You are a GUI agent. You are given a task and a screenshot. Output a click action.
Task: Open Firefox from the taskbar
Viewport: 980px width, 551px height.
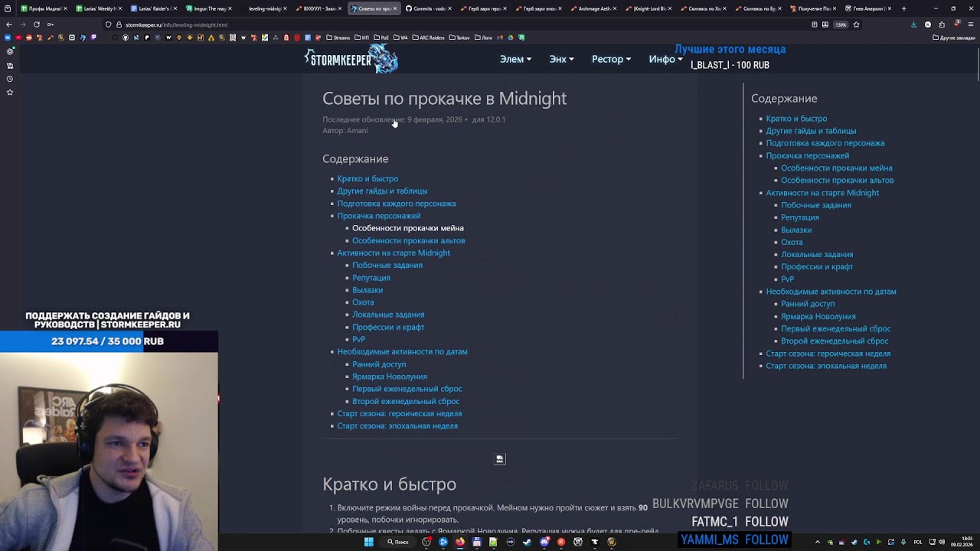pos(460,542)
